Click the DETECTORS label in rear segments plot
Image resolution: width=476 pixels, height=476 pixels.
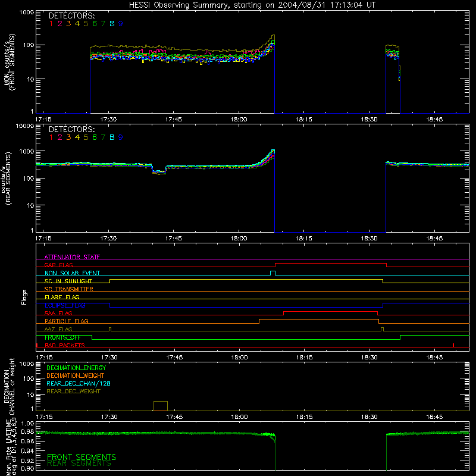point(72,130)
